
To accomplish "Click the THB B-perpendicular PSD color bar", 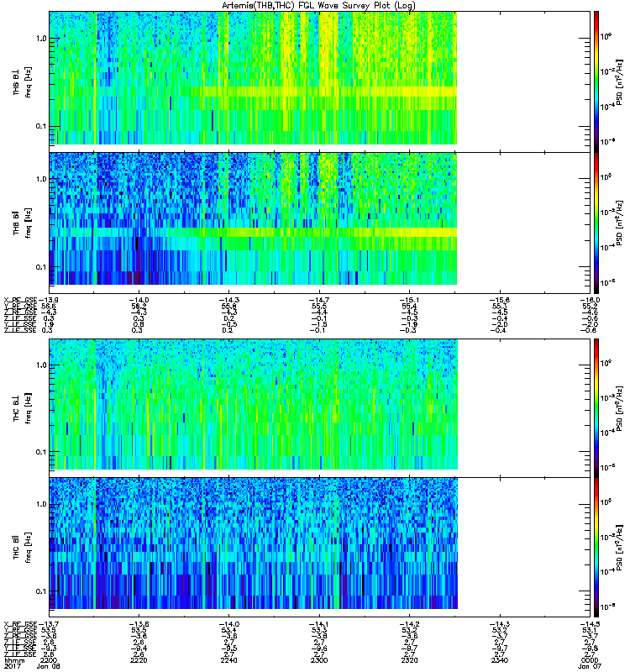I will click(x=596, y=81).
